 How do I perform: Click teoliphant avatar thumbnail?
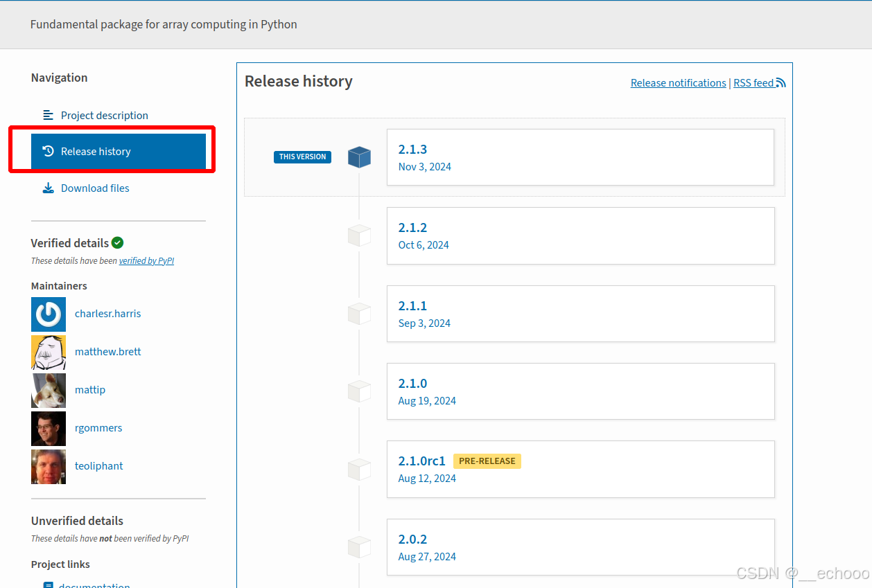[x=49, y=467]
